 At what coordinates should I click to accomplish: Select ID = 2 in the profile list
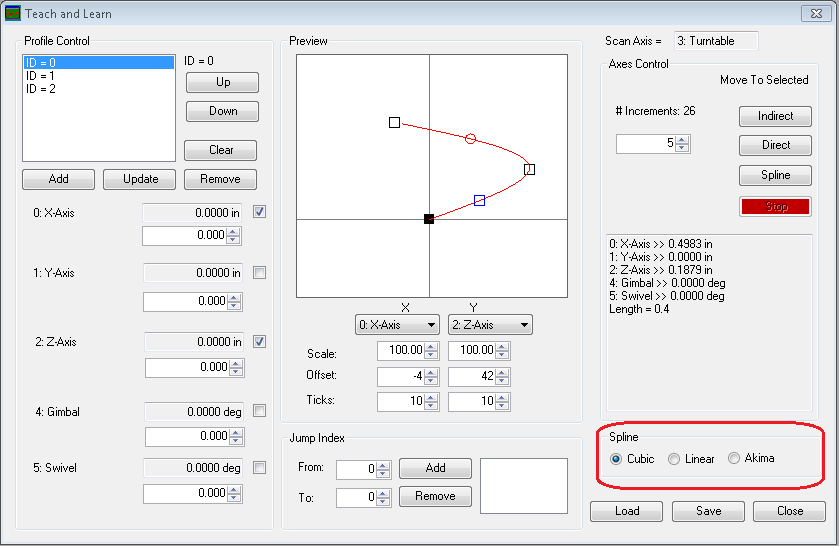coord(41,89)
